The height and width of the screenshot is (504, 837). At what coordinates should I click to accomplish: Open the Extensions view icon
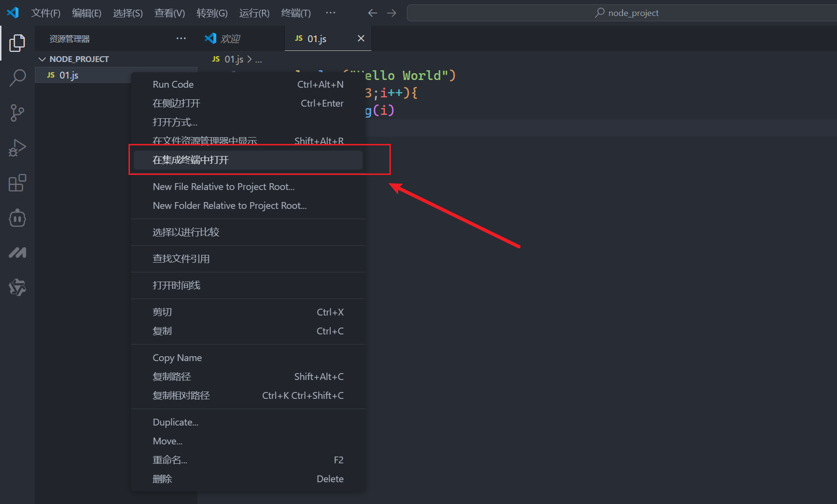(x=17, y=183)
